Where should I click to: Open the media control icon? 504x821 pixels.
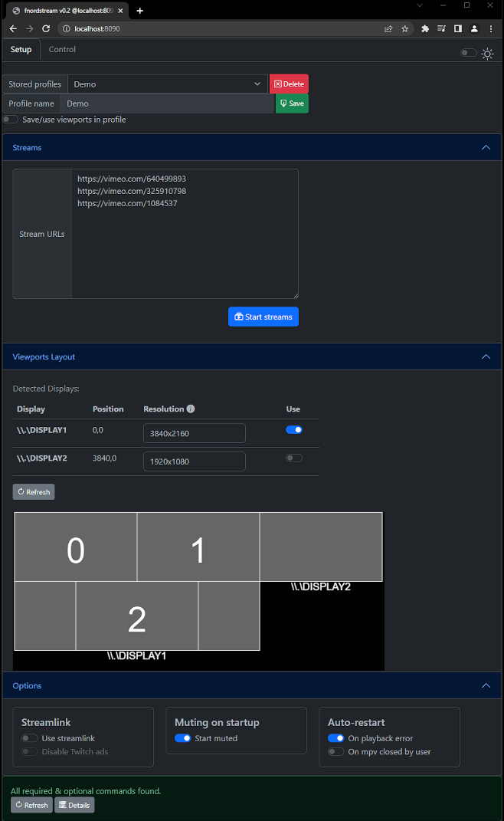coord(441,29)
